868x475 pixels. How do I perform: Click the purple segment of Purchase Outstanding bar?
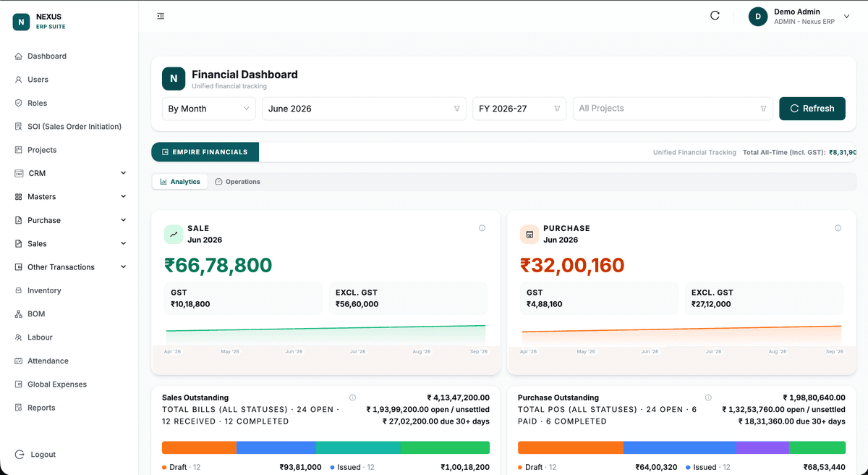(x=762, y=447)
